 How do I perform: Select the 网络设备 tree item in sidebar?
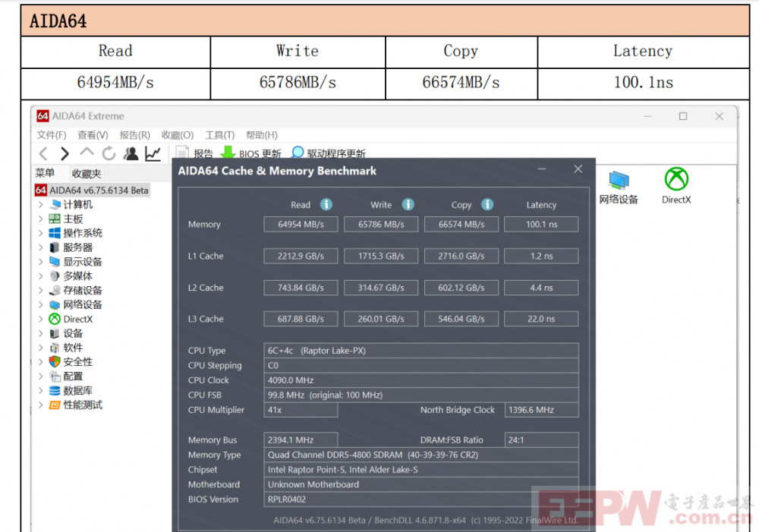click(x=82, y=304)
